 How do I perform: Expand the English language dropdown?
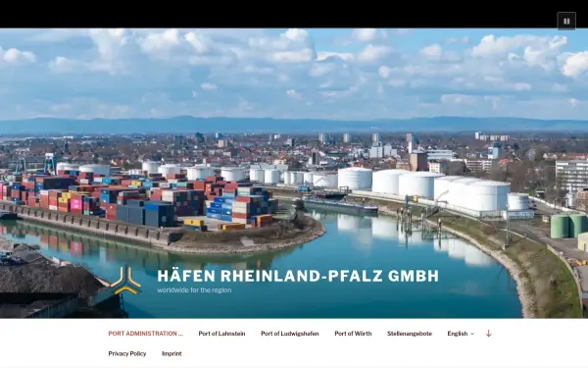pyautogui.click(x=461, y=334)
